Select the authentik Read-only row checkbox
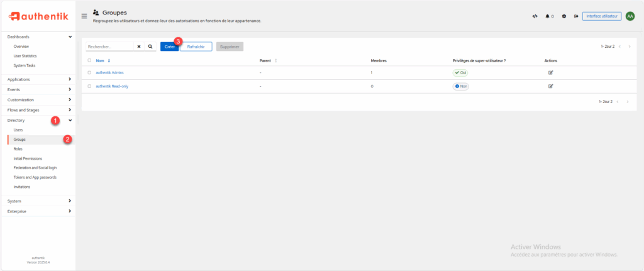The height and width of the screenshot is (271, 644). pos(90,86)
